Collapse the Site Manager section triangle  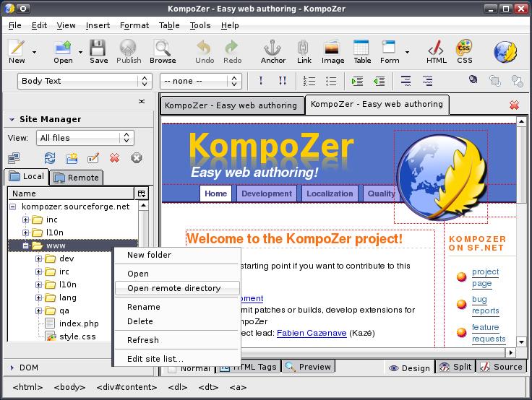pos(12,119)
